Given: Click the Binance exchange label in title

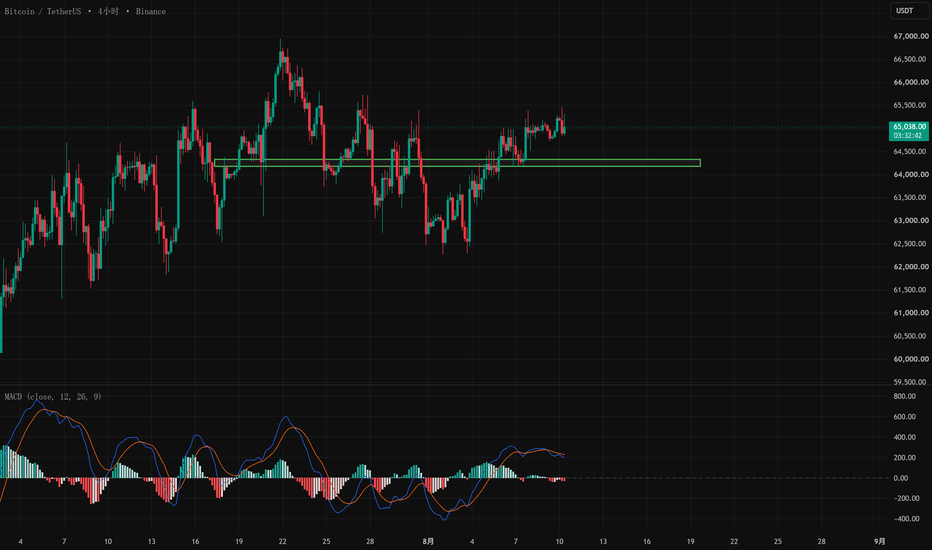Looking at the screenshot, I should [150, 11].
